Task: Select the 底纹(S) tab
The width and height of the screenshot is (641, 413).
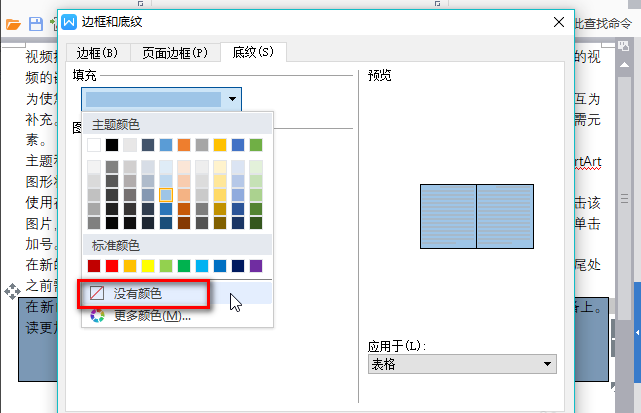Action: point(252,52)
